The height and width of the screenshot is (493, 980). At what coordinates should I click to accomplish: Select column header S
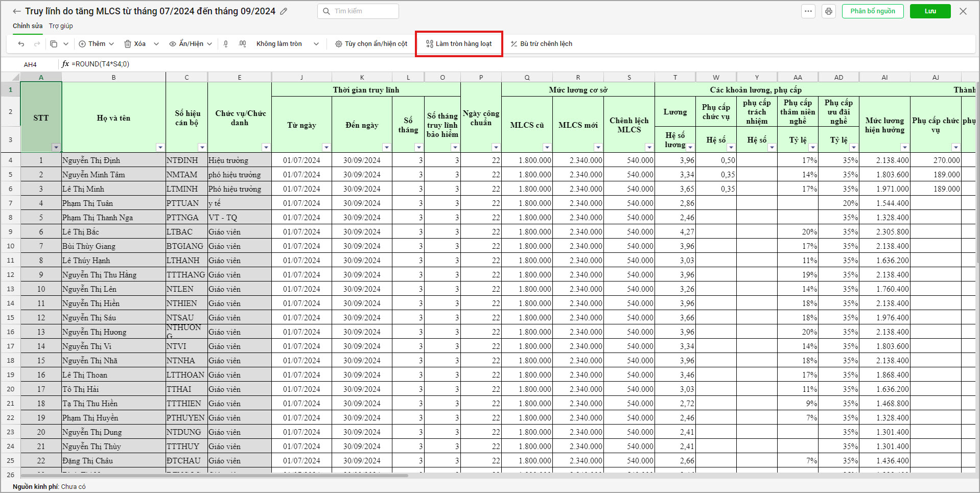pyautogui.click(x=629, y=77)
